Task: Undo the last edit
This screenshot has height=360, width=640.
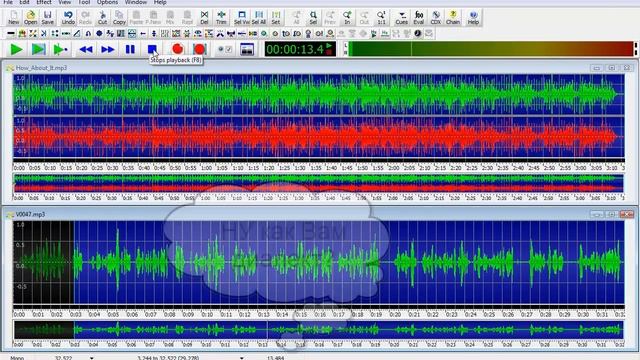Action: point(68,17)
